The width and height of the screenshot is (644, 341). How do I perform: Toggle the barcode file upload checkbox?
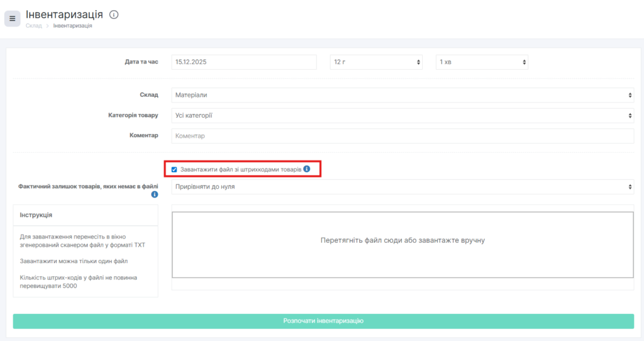pyautogui.click(x=174, y=169)
